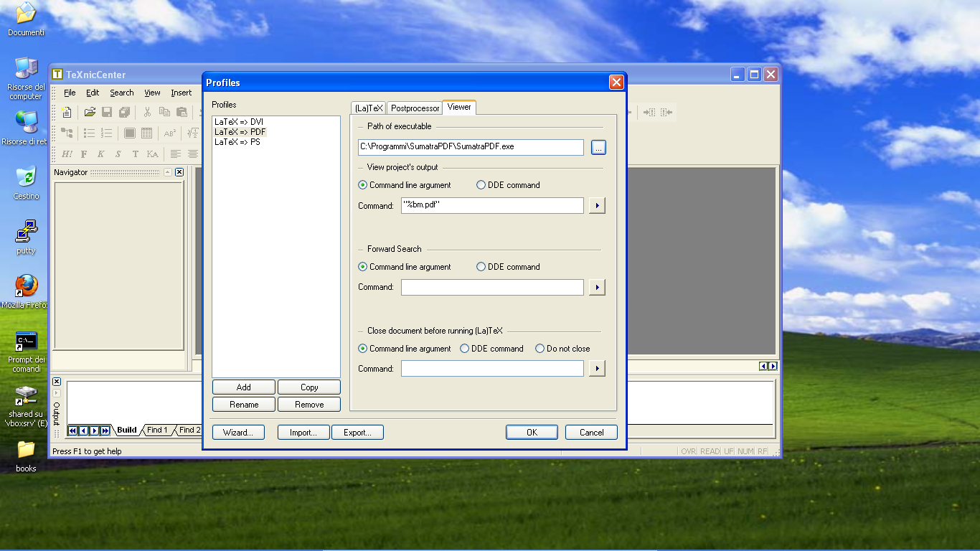
Task: Open placeholder arrow next to Close document command
Action: click(597, 369)
